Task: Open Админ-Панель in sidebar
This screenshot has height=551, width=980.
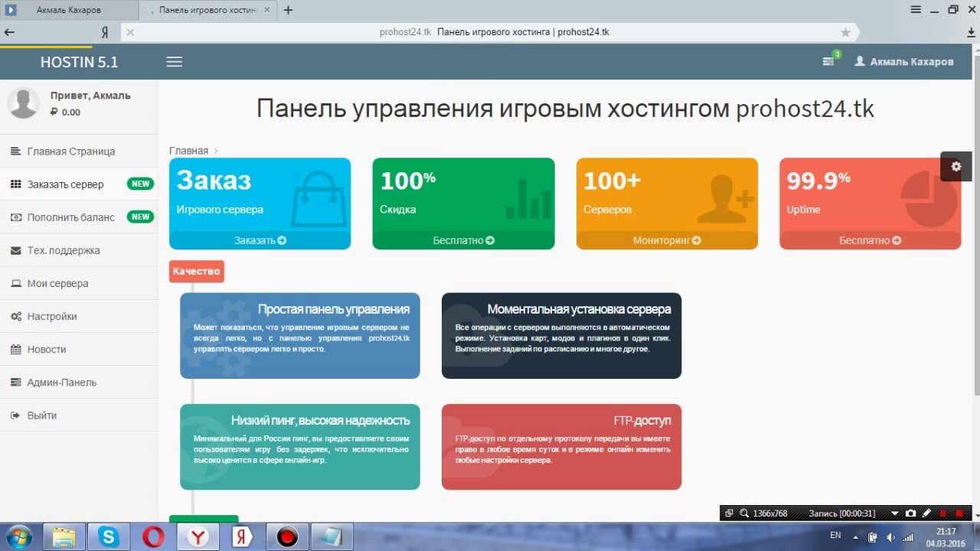Action: coord(79,382)
